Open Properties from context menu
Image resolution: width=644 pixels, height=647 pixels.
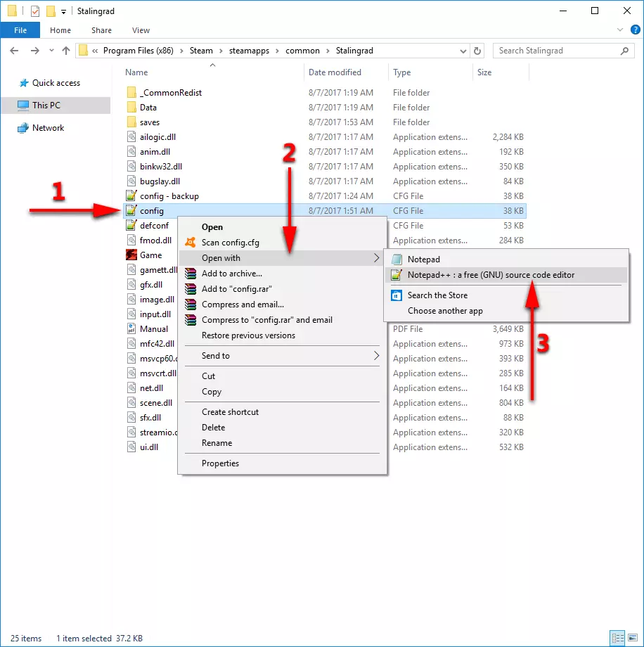(282, 463)
